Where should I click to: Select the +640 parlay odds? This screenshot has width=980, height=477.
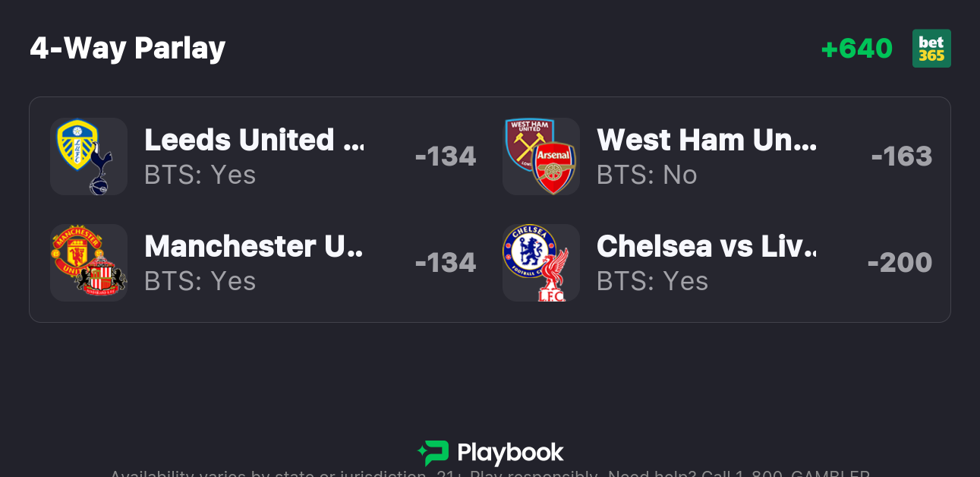tap(856, 49)
